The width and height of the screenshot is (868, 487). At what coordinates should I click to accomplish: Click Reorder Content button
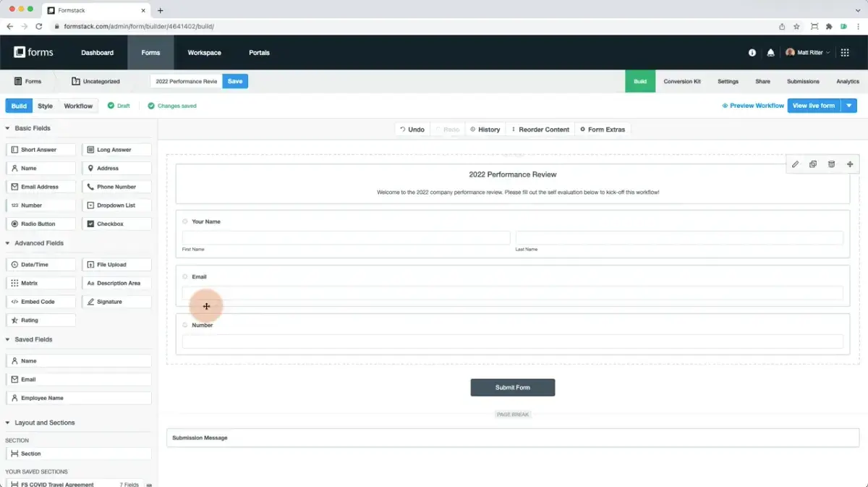tap(540, 130)
